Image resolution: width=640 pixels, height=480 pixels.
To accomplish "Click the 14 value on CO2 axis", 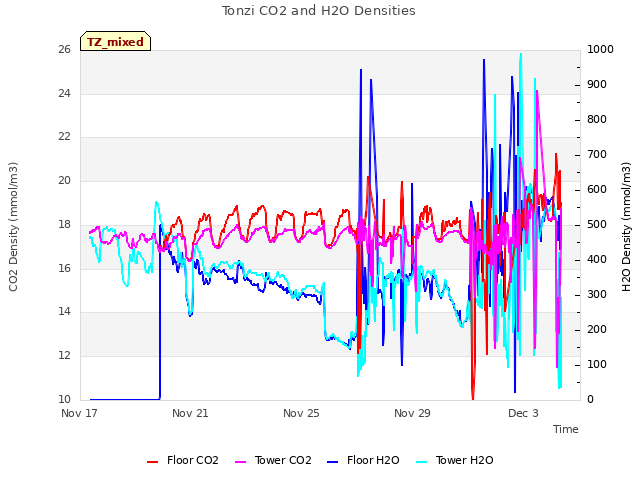I will (x=64, y=312).
